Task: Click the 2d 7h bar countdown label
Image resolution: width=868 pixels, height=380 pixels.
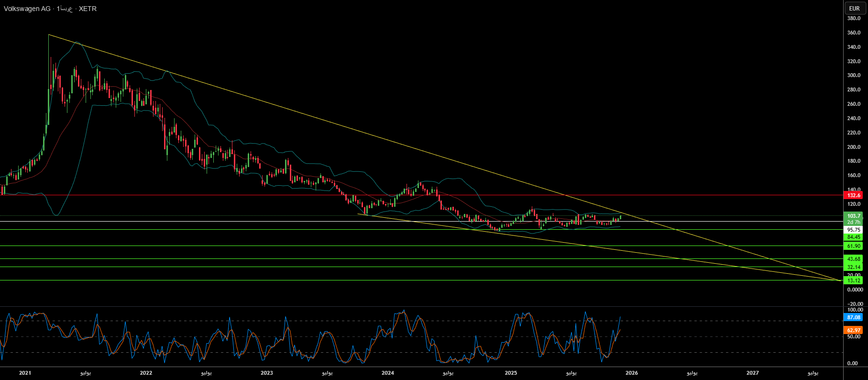Action: click(854, 222)
